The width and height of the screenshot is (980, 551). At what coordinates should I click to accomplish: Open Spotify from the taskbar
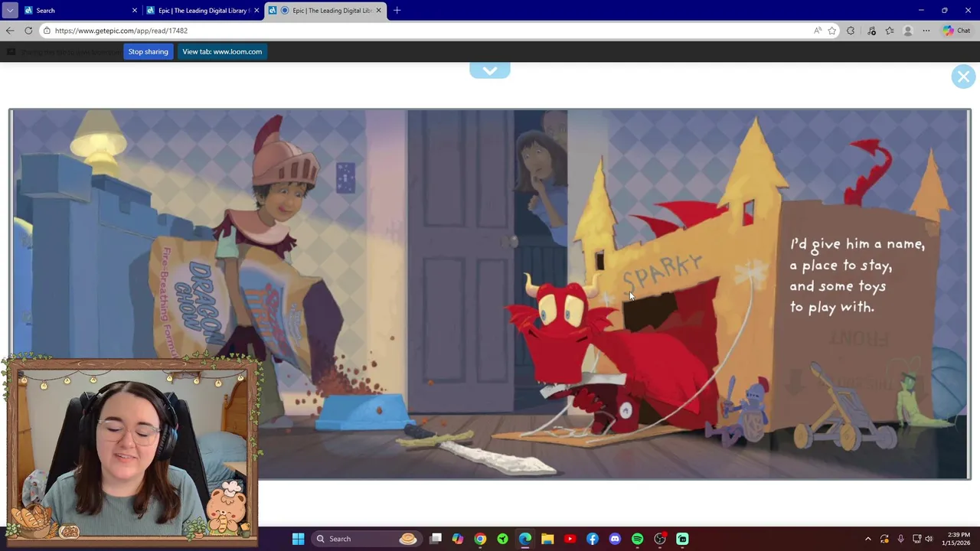point(637,539)
